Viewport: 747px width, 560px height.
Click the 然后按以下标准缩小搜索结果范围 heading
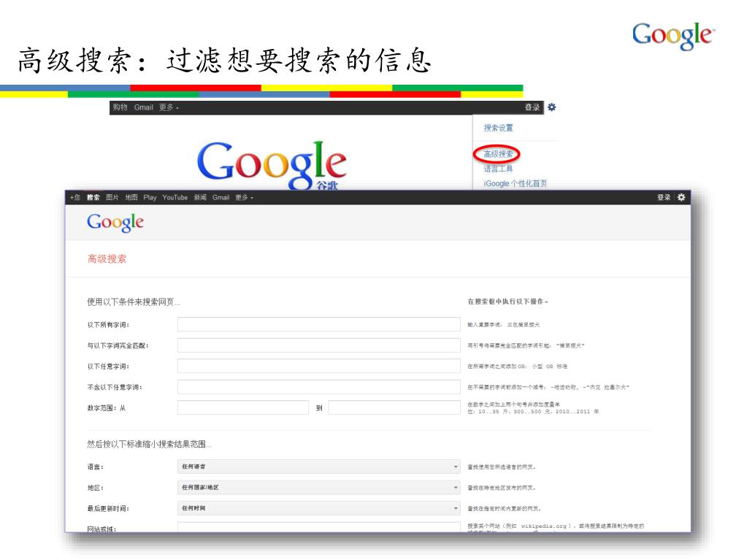(x=149, y=444)
